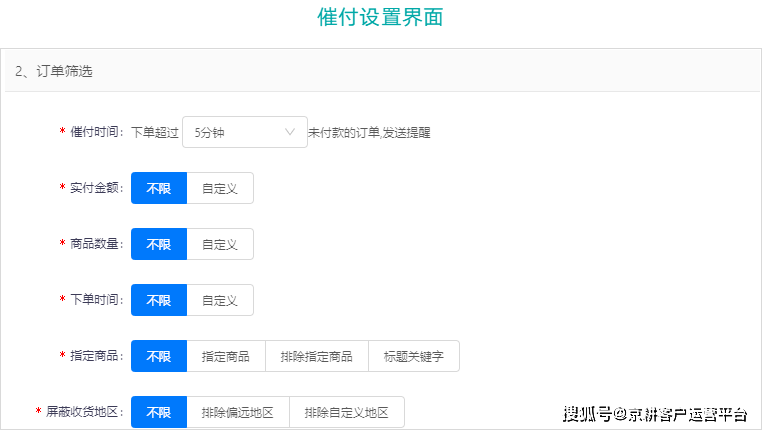Click the 屏蔽收货地区 field label

pos(85,412)
